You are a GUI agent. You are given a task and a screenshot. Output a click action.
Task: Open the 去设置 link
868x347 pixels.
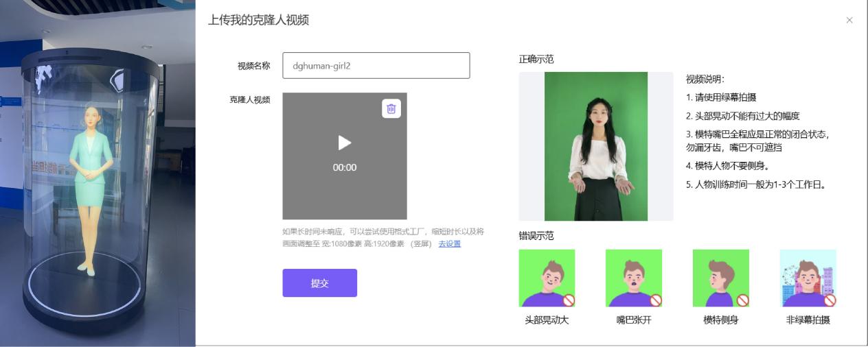tap(449, 243)
